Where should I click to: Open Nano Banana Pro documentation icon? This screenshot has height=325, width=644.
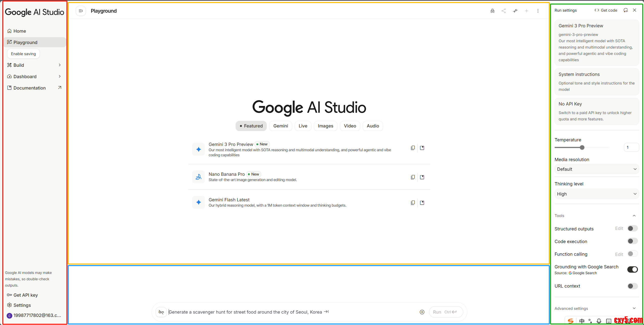pos(422,177)
